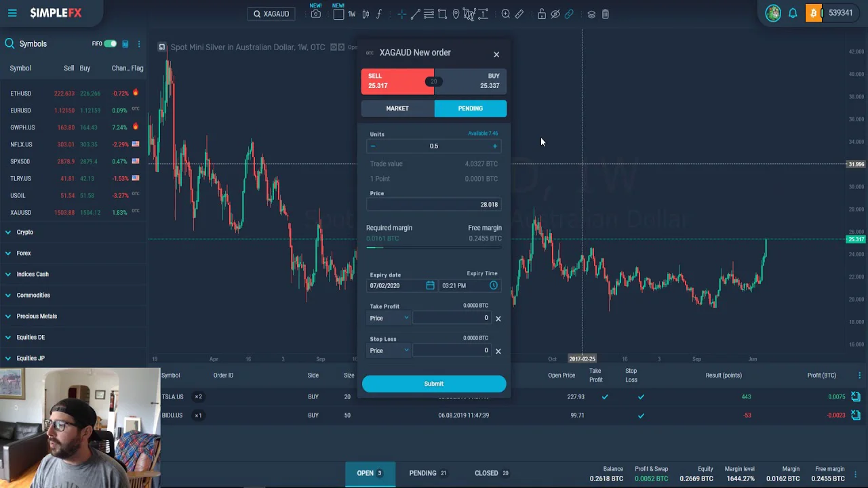
Task: Delete drawings with the trash icon
Action: [x=606, y=14]
